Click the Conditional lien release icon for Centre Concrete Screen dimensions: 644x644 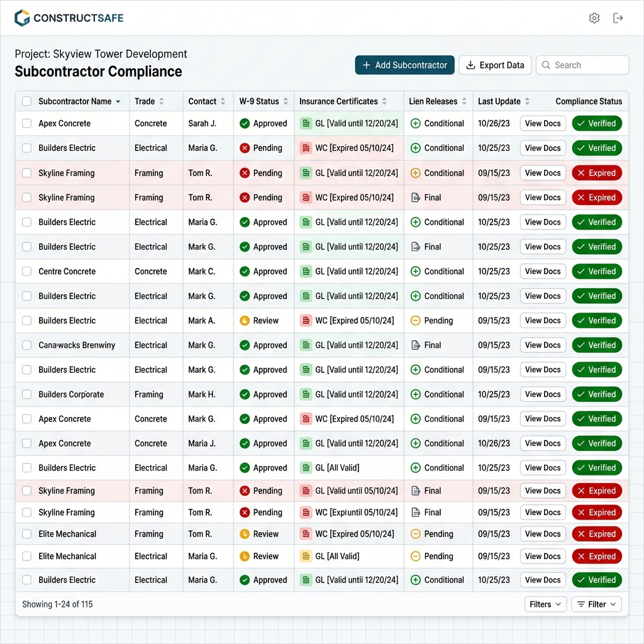pyautogui.click(x=415, y=271)
